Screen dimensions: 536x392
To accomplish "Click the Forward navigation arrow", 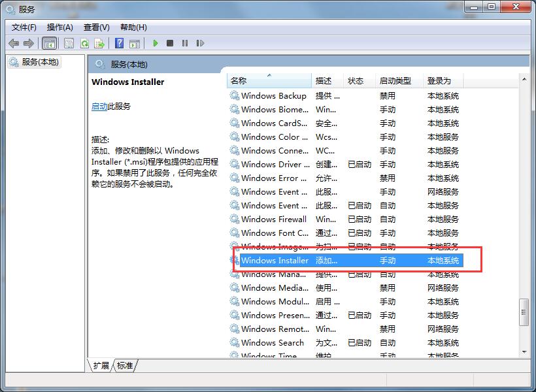I will click(29, 43).
